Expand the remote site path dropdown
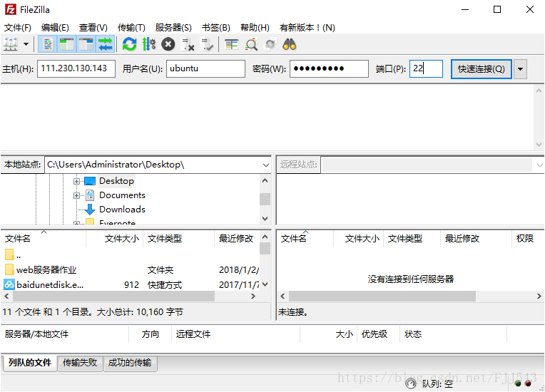Viewport: 545px width, 392px height. 539,165
